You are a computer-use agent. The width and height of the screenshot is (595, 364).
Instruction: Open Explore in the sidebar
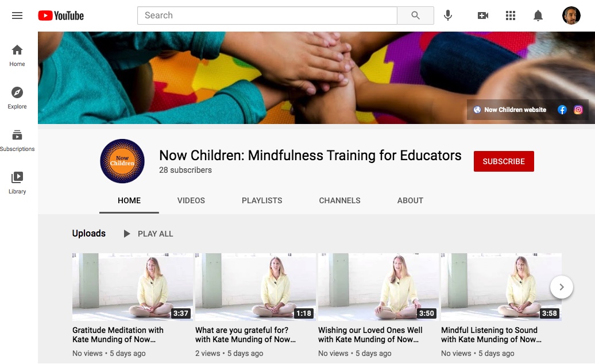point(17,98)
